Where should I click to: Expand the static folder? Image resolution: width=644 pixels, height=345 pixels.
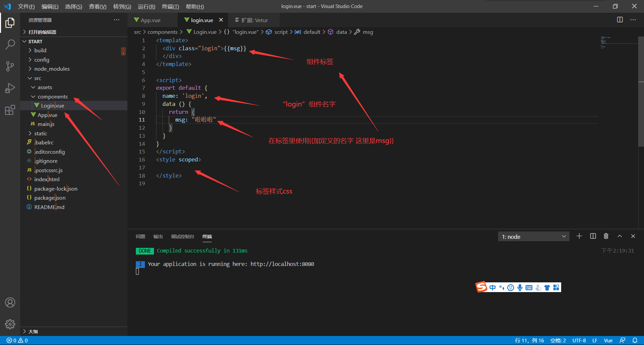click(x=74, y=133)
